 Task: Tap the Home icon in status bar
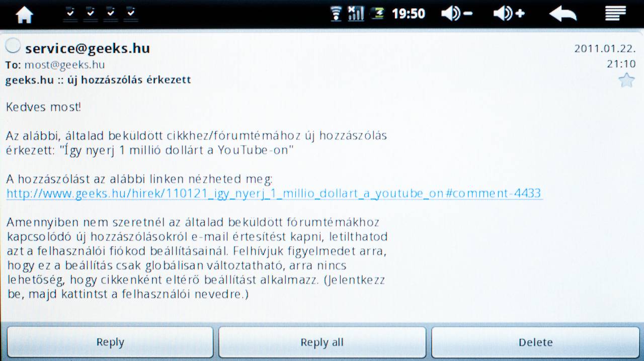[x=24, y=14]
